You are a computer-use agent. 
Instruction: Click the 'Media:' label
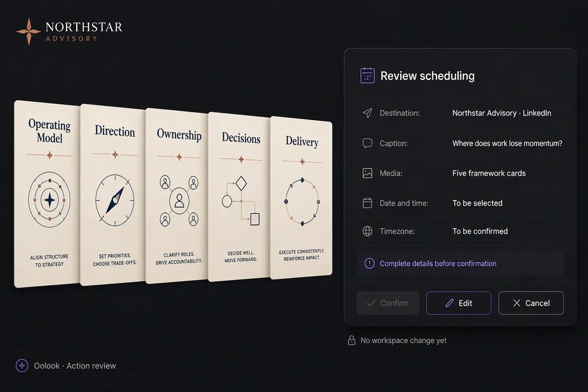(391, 173)
